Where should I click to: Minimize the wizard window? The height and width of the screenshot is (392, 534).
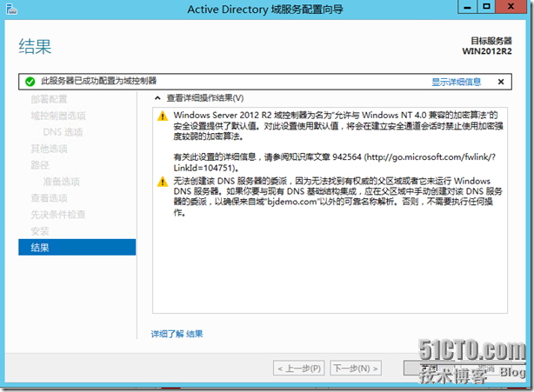point(467,6)
